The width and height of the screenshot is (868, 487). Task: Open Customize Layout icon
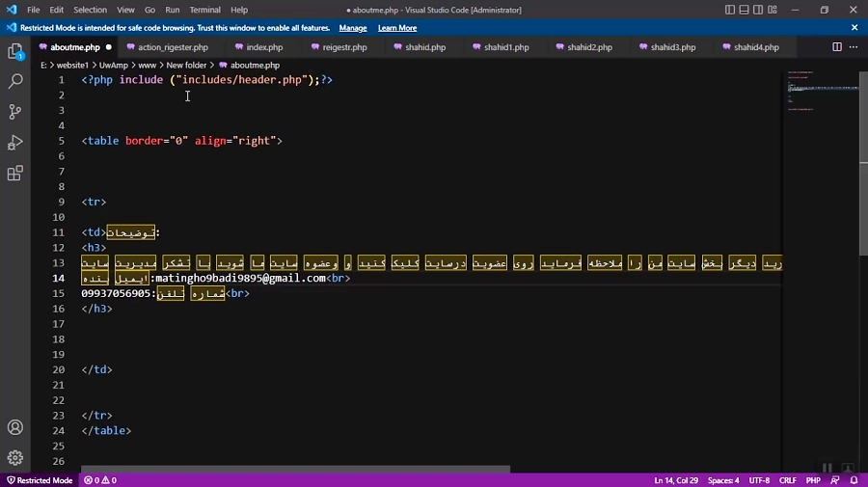tap(773, 10)
